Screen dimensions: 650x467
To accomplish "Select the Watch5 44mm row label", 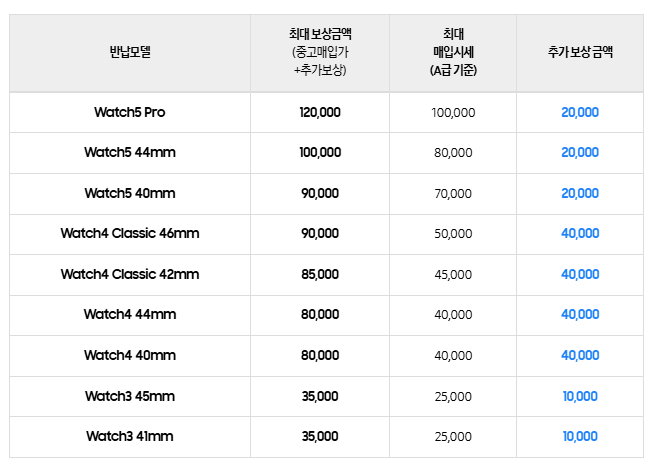I will coord(130,152).
